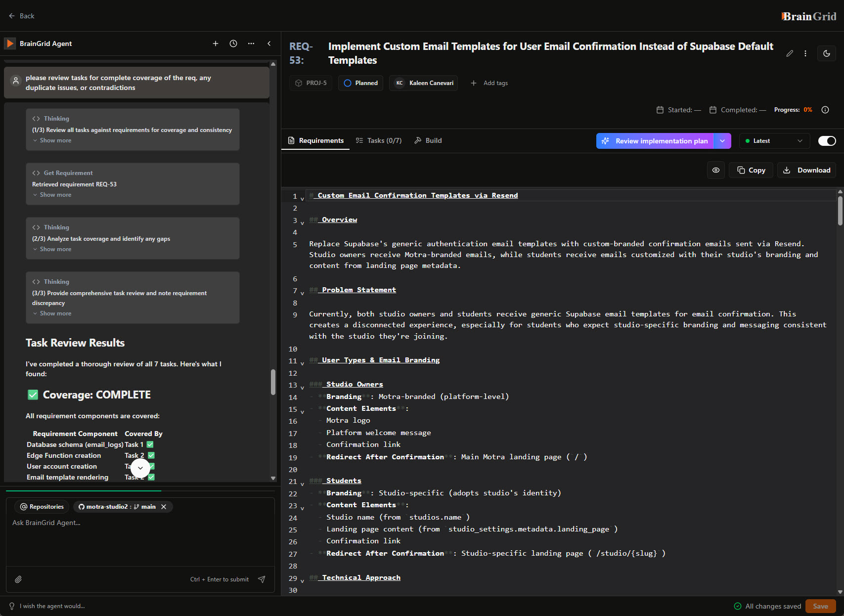
Task: Click the progress info icon
Action: click(825, 110)
